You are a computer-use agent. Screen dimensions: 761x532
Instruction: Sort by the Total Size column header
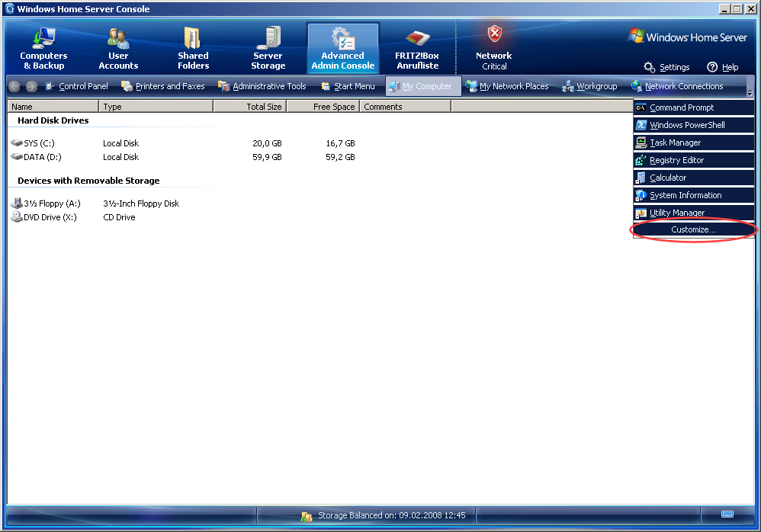click(x=250, y=107)
